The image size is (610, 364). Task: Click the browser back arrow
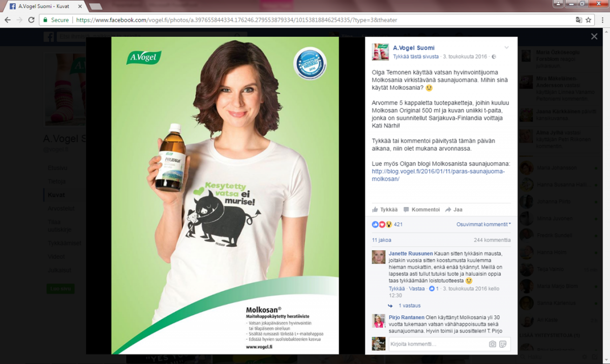click(8, 20)
